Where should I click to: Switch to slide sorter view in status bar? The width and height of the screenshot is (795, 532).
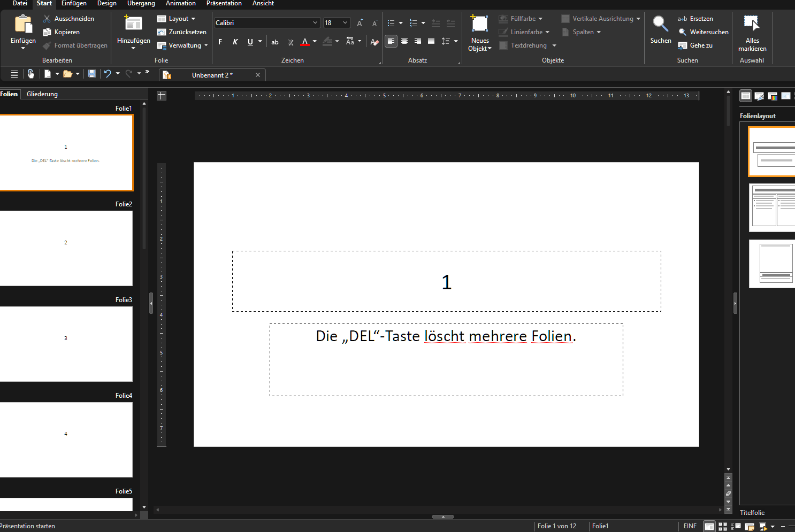722,527
